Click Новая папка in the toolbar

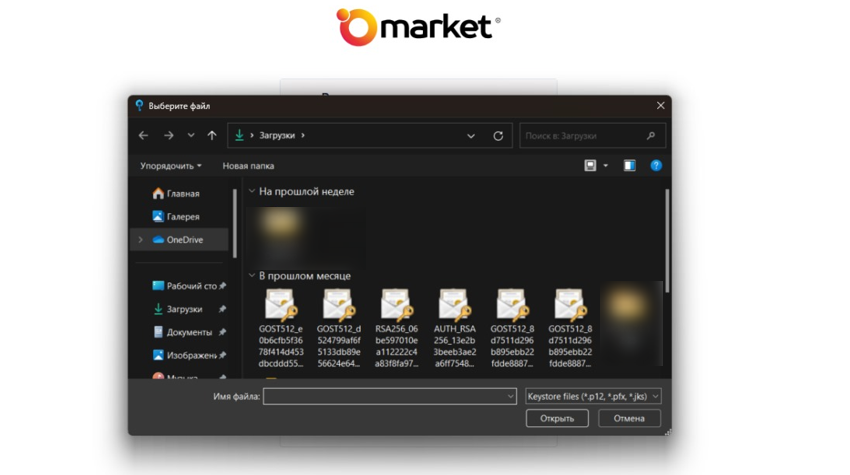[x=248, y=166]
